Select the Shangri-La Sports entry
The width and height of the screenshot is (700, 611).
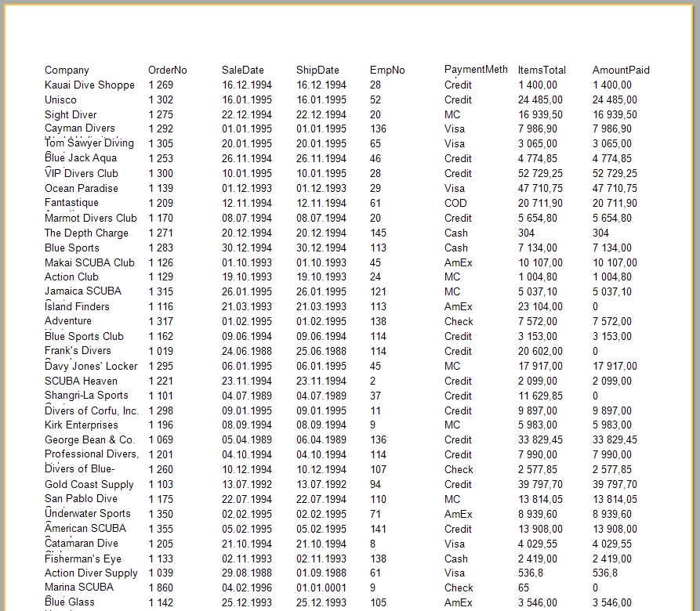coord(86,396)
